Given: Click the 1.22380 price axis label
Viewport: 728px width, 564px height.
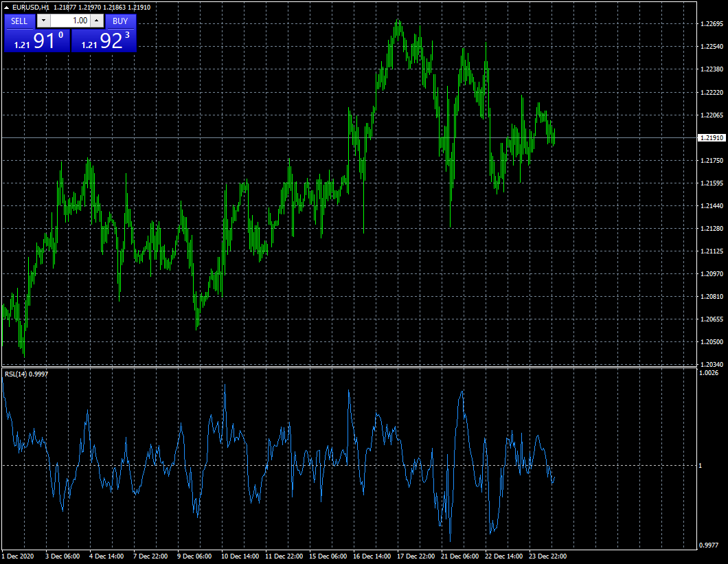Looking at the screenshot, I should click(712, 69).
